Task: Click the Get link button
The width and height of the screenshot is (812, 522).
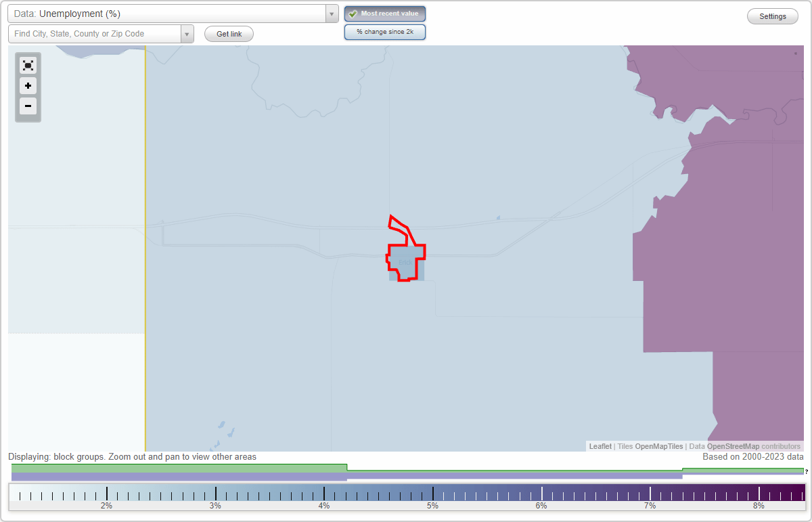Action: point(229,34)
